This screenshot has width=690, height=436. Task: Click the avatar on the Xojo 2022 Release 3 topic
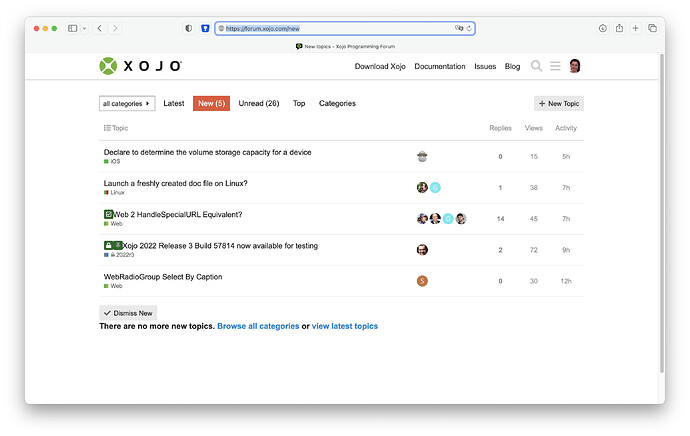coord(422,250)
